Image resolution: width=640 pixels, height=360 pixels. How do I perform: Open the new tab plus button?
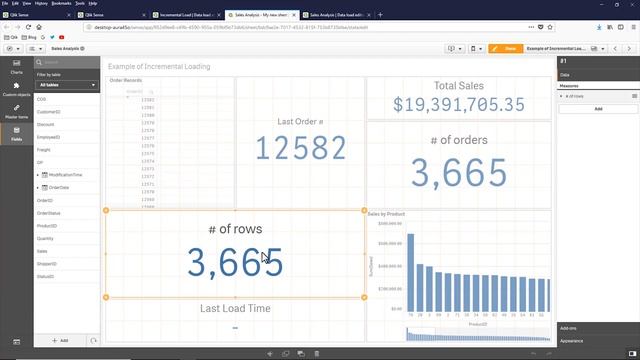[380, 15]
